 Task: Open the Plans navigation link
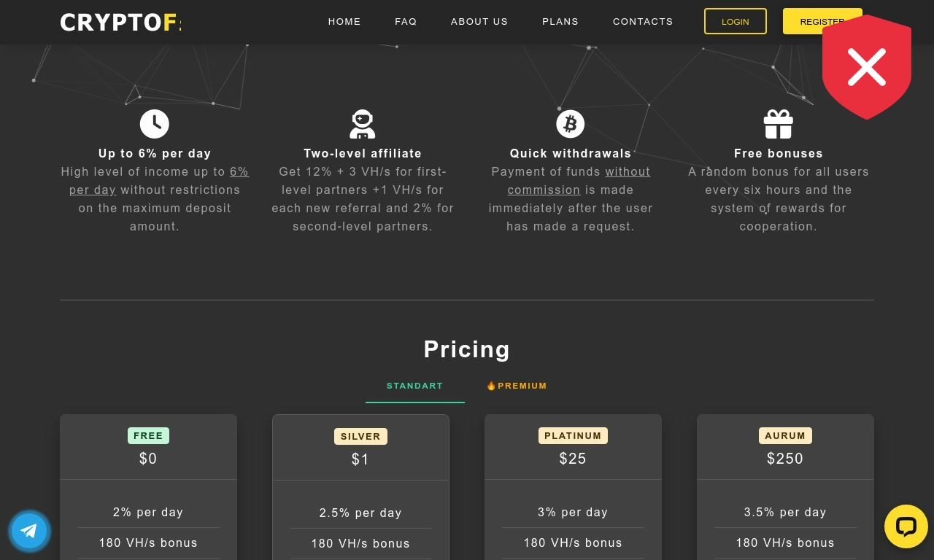(560, 21)
